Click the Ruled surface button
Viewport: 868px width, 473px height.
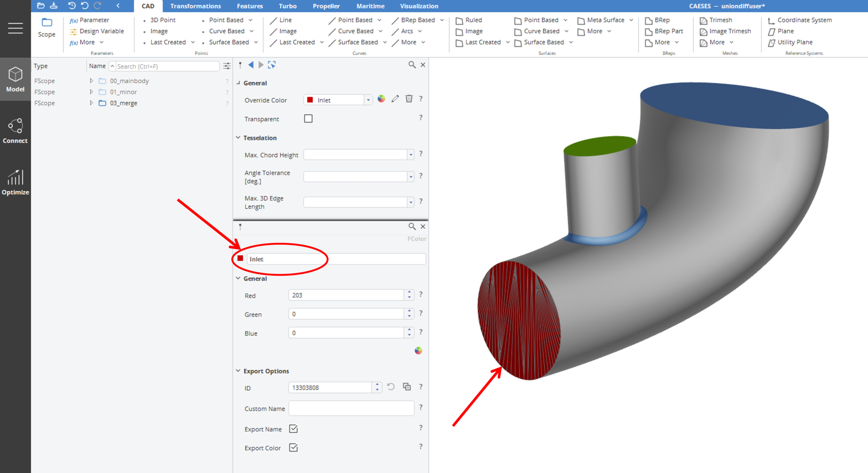tap(469, 20)
